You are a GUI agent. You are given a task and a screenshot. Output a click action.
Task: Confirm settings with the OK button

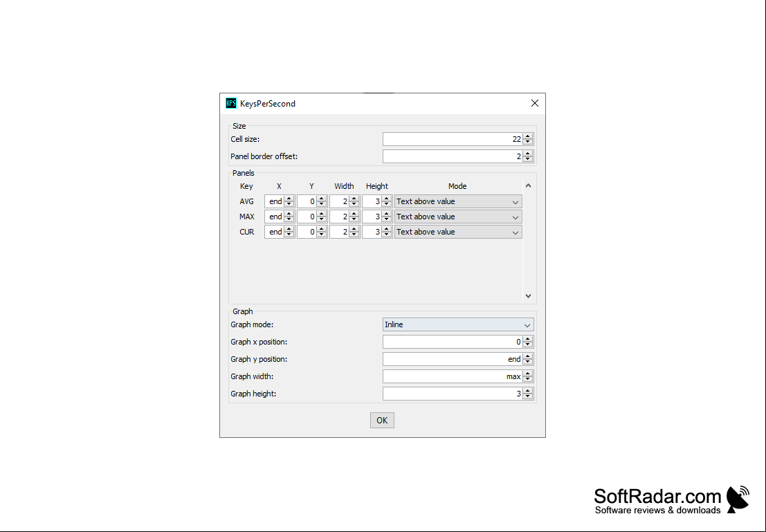[382, 420]
